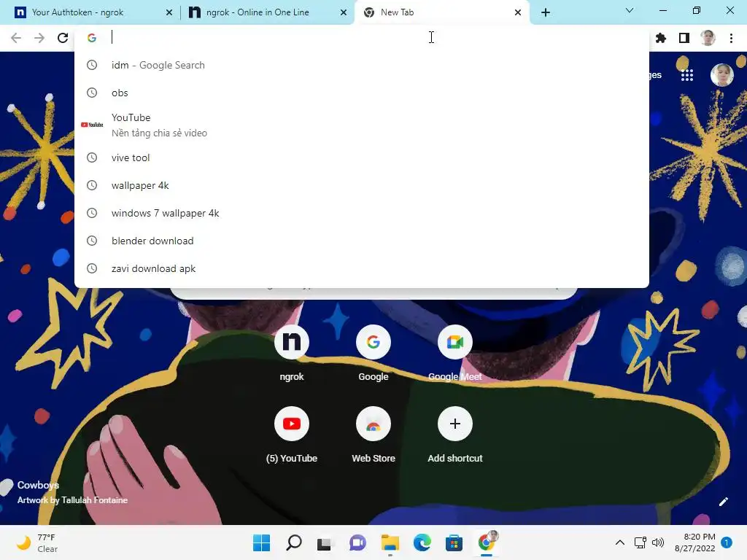Screen dimensions: 747x560
Task: Close the New Tab tab
Action: tap(518, 12)
